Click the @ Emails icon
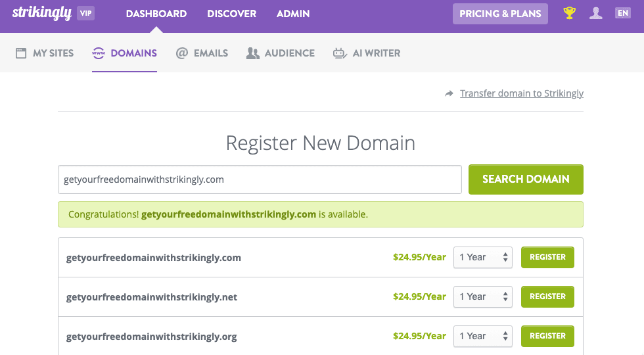Viewport: 644px width, 355px height. click(182, 53)
